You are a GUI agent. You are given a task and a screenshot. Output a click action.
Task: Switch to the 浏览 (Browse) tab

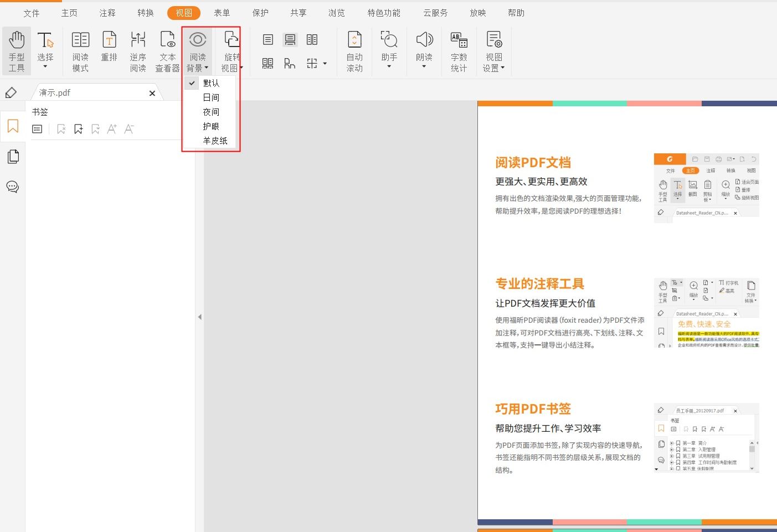click(x=337, y=13)
